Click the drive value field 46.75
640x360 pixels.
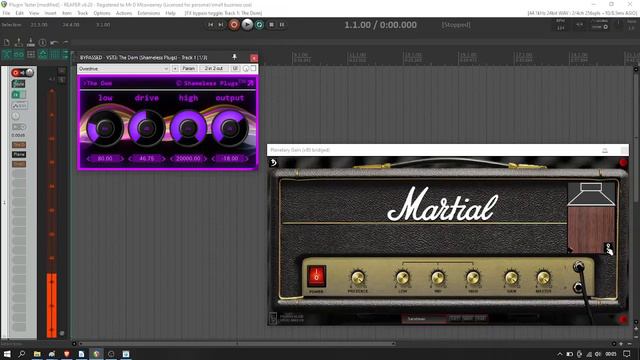pos(147,158)
